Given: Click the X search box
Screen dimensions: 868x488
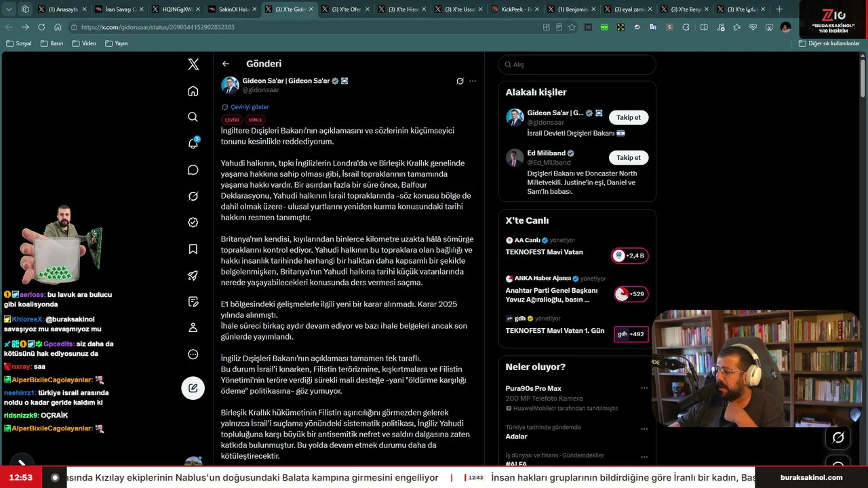Looking at the screenshot, I should (577, 64).
